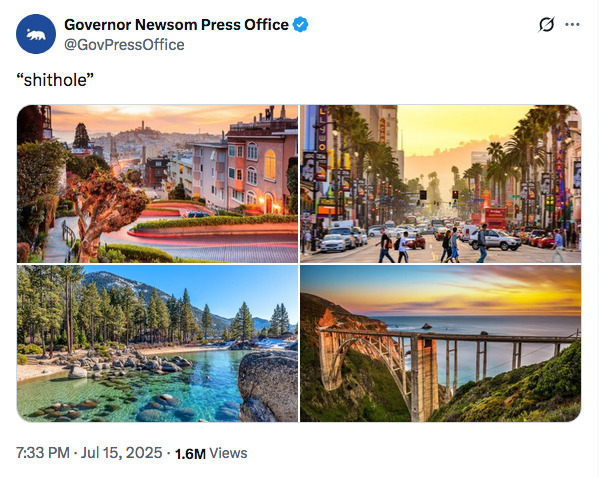Open the Bixby Bridge coastal photo
The width and height of the screenshot is (599, 478).
440,344
